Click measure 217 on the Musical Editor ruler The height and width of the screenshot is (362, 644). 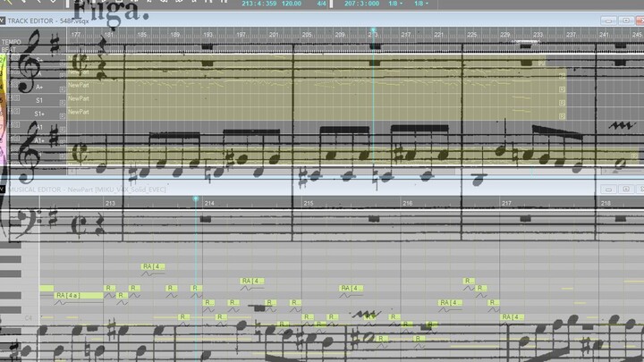pos(506,203)
